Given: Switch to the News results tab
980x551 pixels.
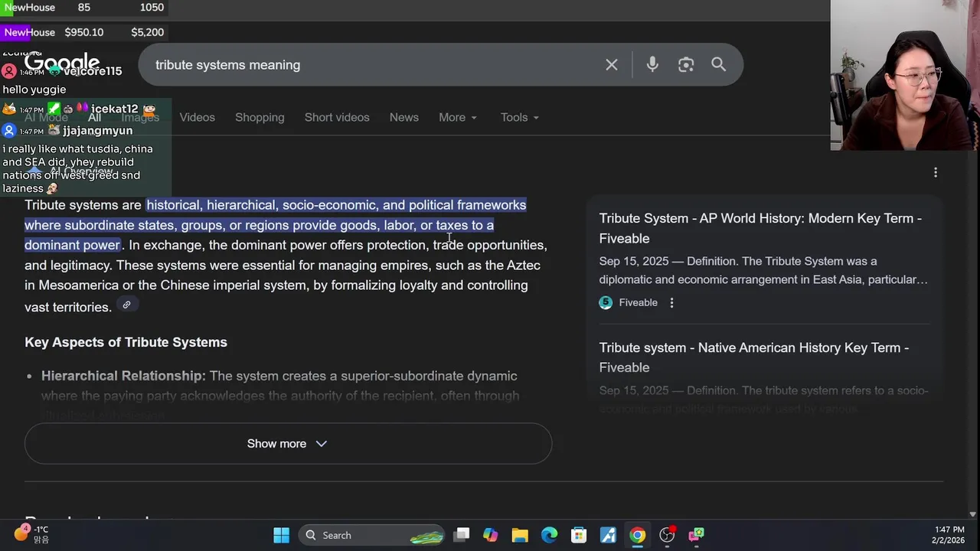Looking at the screenshot, I should coord(403,117).
